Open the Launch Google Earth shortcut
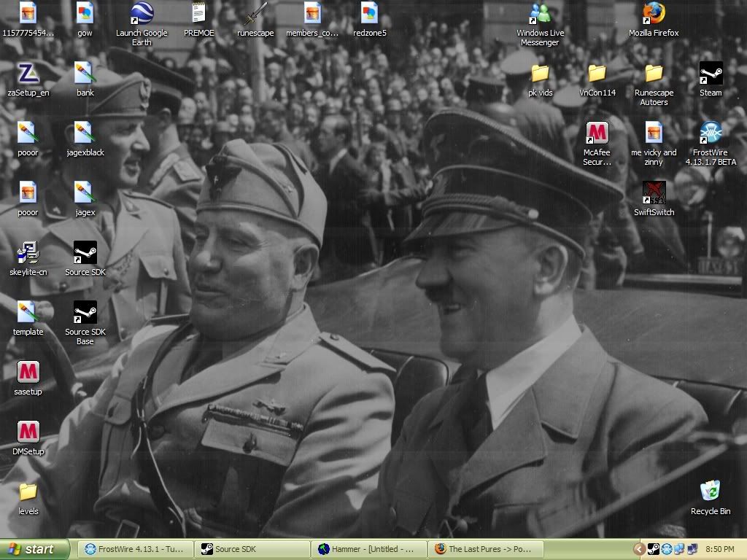Screen dimensions: 747x560 tap(142, 13)
